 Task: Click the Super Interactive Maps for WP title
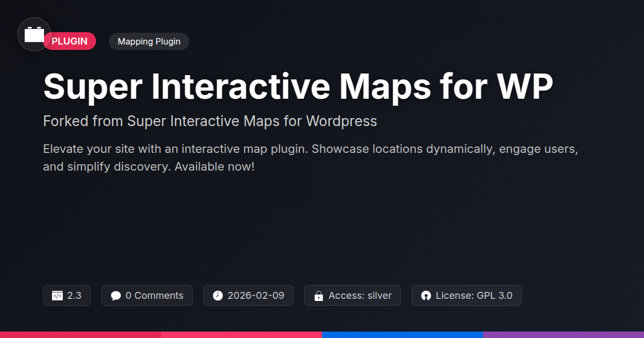tap(298, 86)
